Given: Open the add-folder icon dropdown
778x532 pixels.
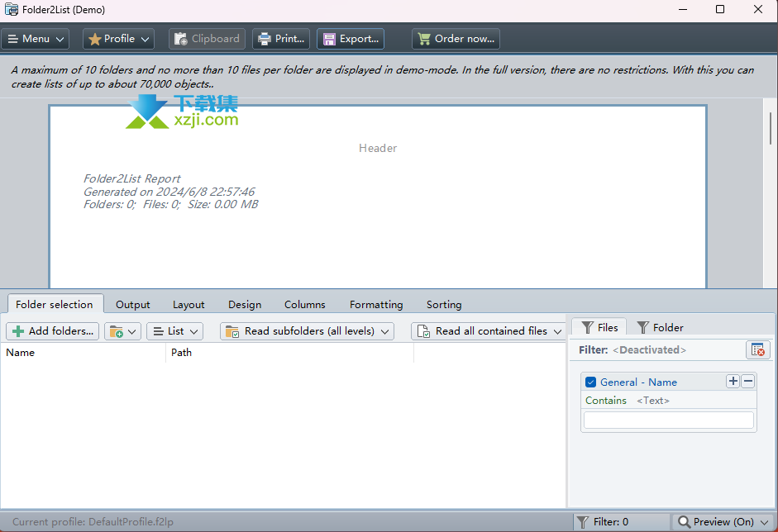Looking at the screenshot, I should [x=122, y=331].
